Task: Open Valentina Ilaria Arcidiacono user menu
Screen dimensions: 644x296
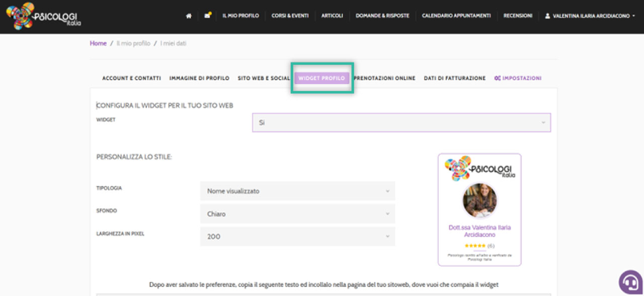Action: coord(590,16)
